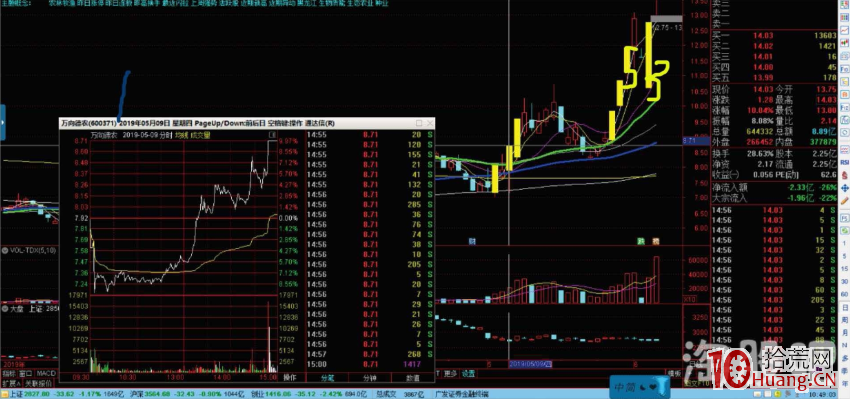Switch to the 分笔 tab in the popup
The image size is (850, 399).
[327, 377]
